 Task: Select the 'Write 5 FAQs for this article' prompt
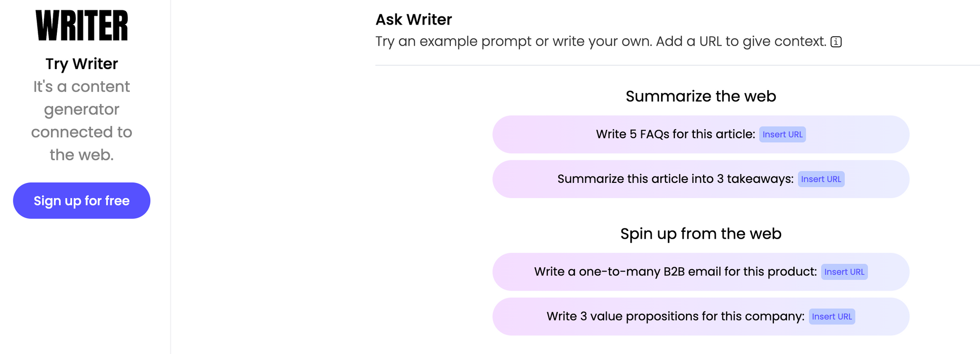tap(675, 134)
